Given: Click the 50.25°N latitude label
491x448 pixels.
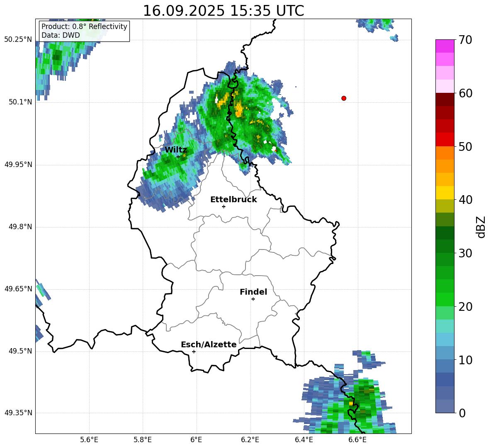Looking at the screenshot, I should [x=18, y=40].
